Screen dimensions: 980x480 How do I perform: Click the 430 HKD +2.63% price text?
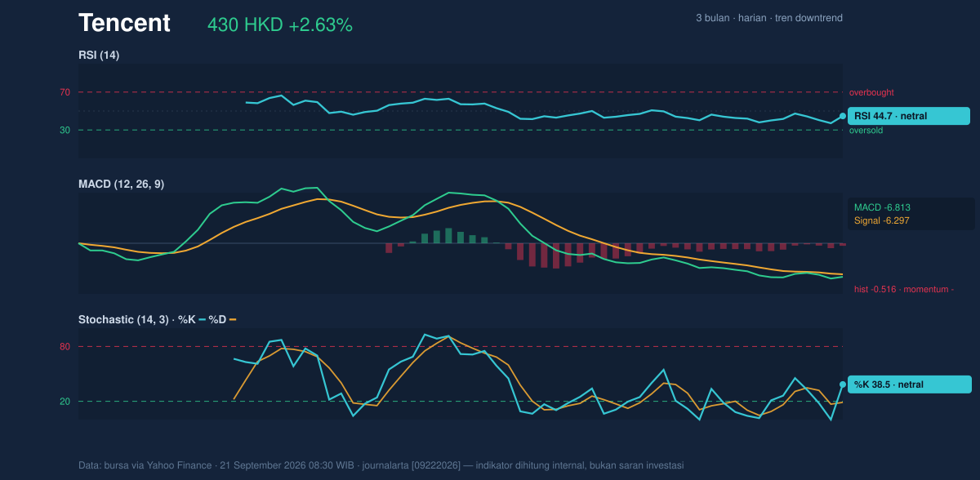[280, 25]
